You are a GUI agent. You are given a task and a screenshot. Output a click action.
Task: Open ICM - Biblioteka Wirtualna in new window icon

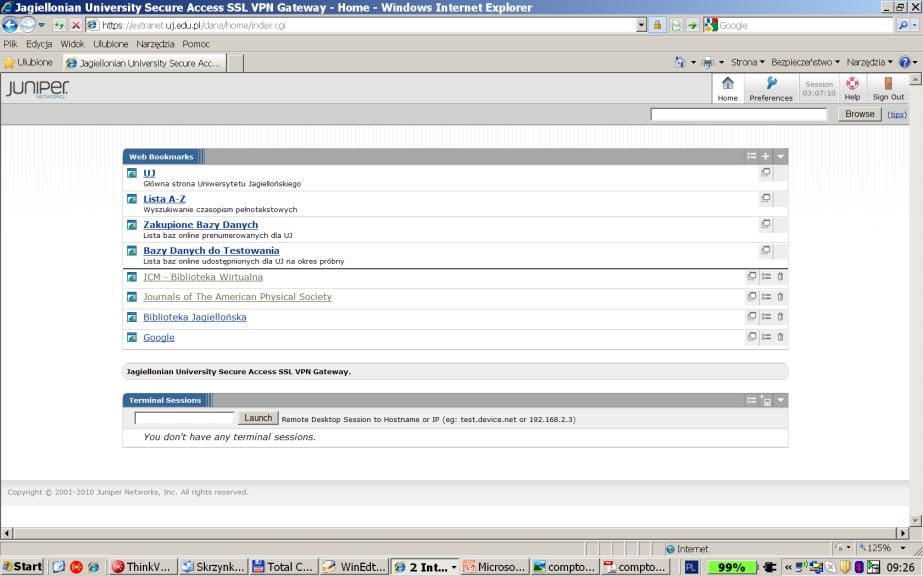point(752,276)
